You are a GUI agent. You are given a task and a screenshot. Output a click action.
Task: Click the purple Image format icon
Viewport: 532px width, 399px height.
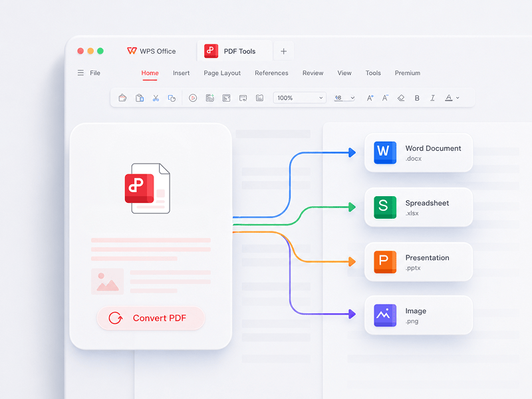click(385, 315)
